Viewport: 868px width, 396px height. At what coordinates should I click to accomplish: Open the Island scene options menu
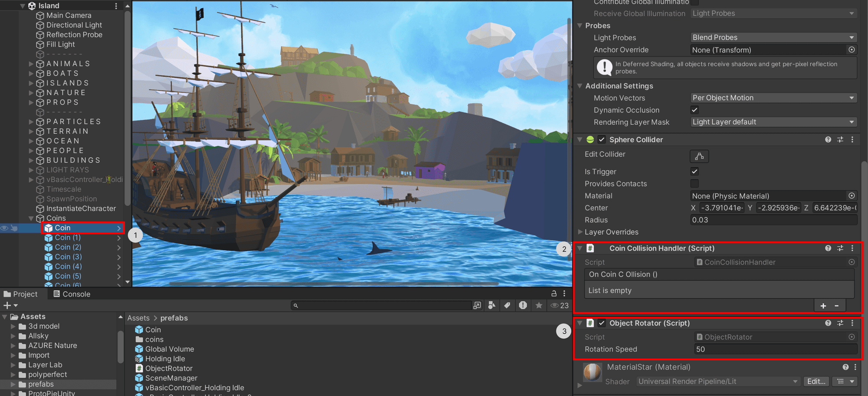pyautogui.click(x=116, y=6)
